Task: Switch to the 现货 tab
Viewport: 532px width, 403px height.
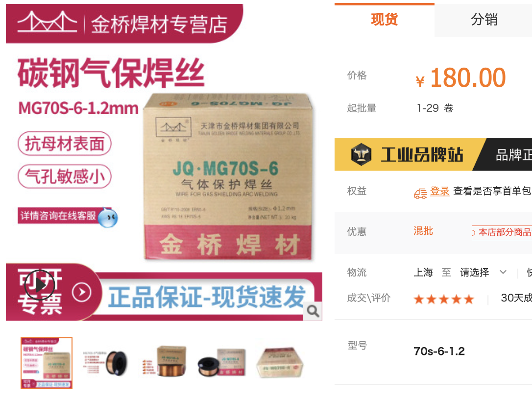Action: (x=385, y=20)
